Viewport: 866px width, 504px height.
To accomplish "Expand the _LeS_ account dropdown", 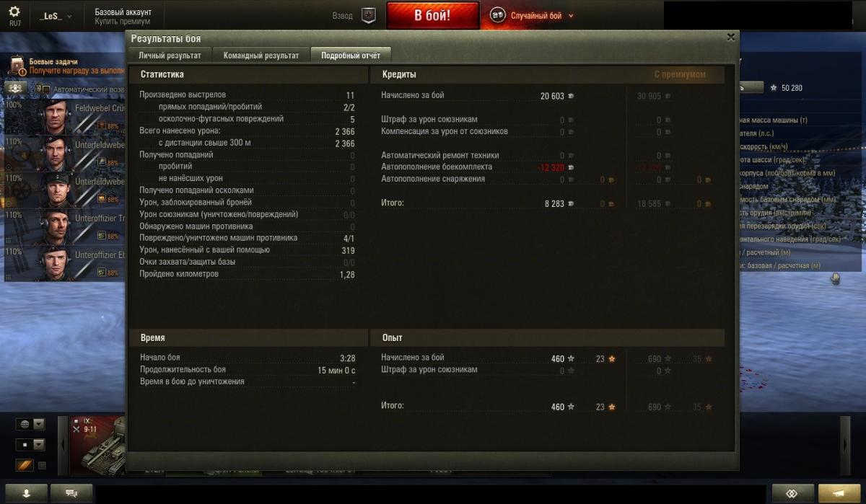I will click(x=56, y=15).
